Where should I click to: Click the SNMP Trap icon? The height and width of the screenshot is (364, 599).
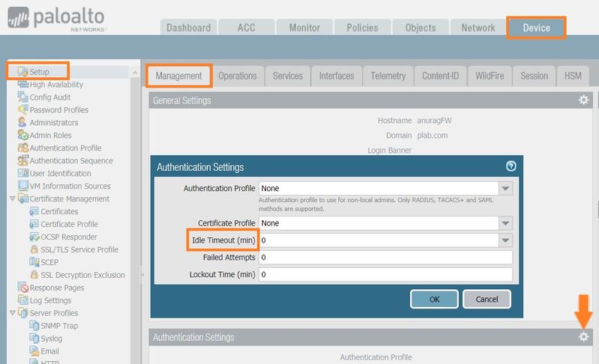pyautogui.click(x=34, y=326)
